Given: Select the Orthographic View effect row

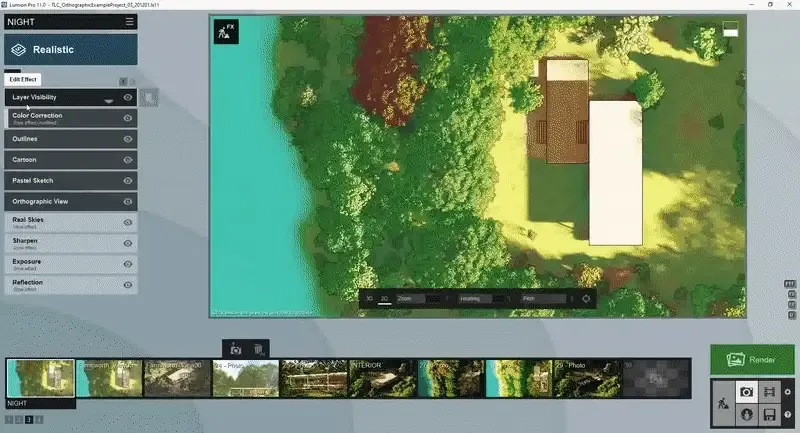Looking at the screenshot, I should coord(71,201).
